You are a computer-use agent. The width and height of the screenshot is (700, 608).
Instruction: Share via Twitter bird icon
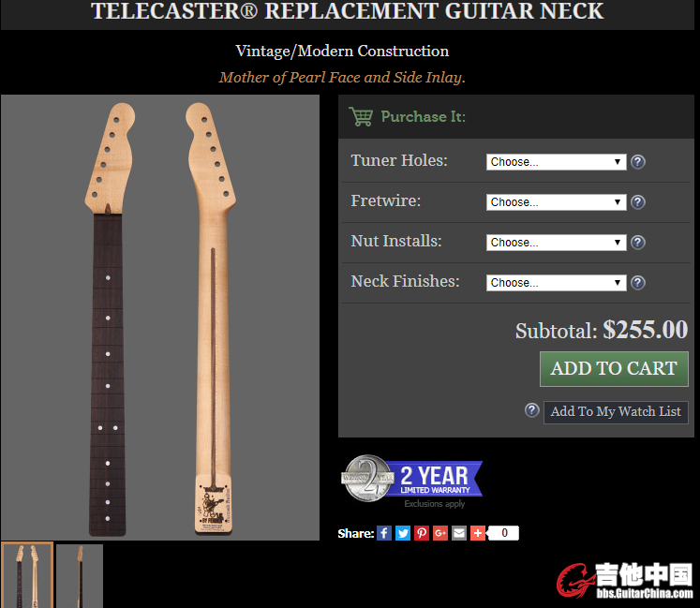403,533
